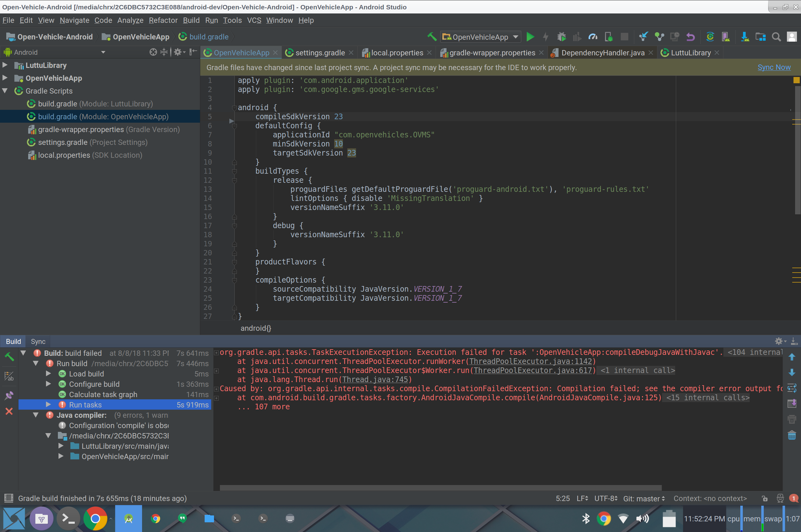Click the Debug app bug icon
The height and width of the screenshot is (532, 801).
(561, 37)
